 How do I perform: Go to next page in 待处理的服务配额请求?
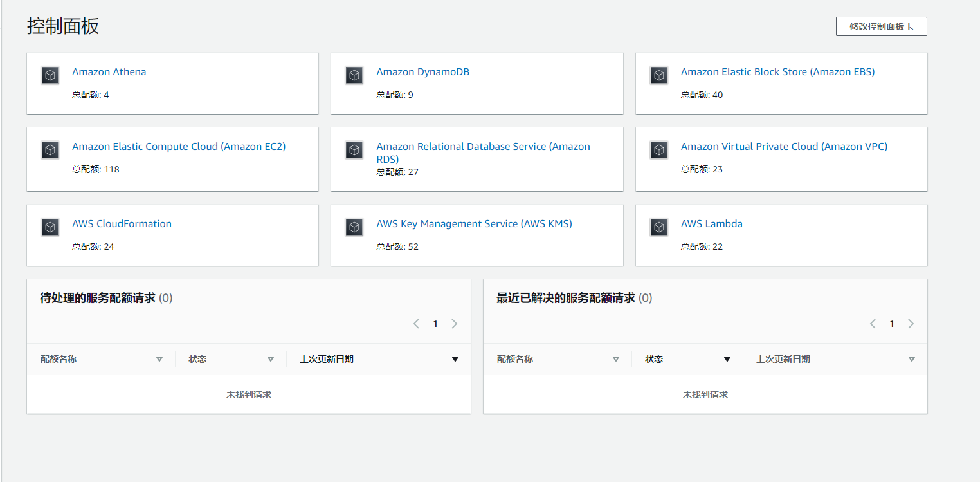pyautogui.click(x=454, y=324)
